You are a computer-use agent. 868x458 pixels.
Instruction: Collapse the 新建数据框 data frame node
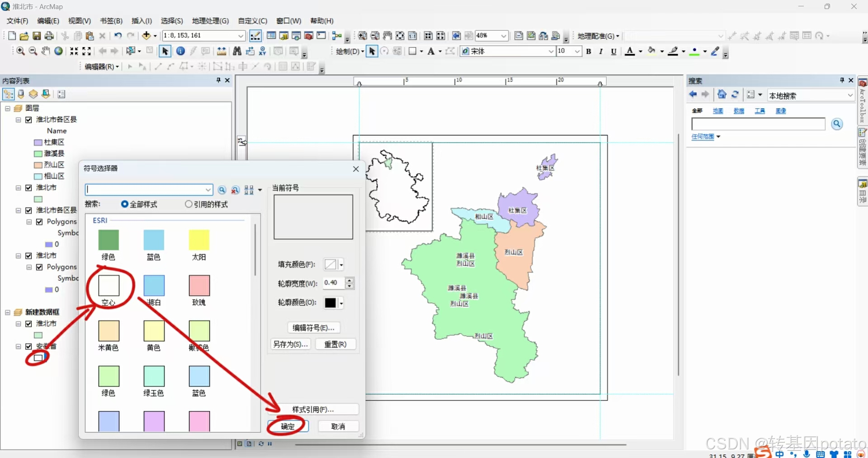8,312
